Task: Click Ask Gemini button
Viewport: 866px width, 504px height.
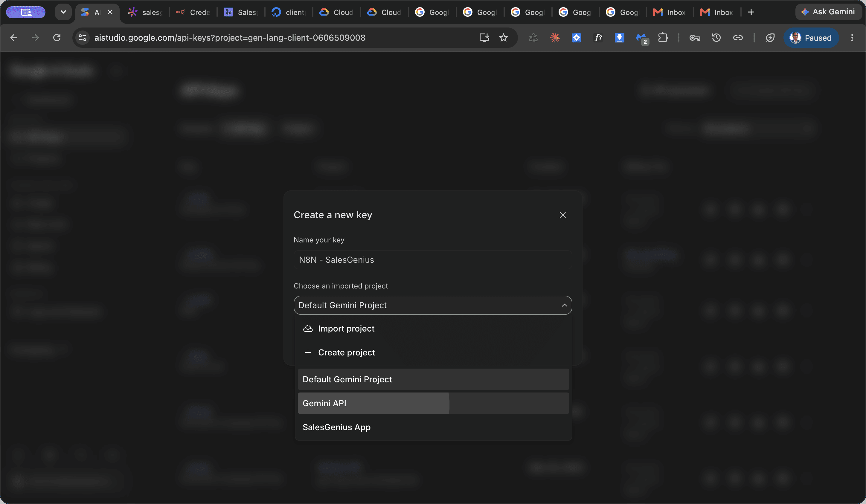Action: pos(828,12)
